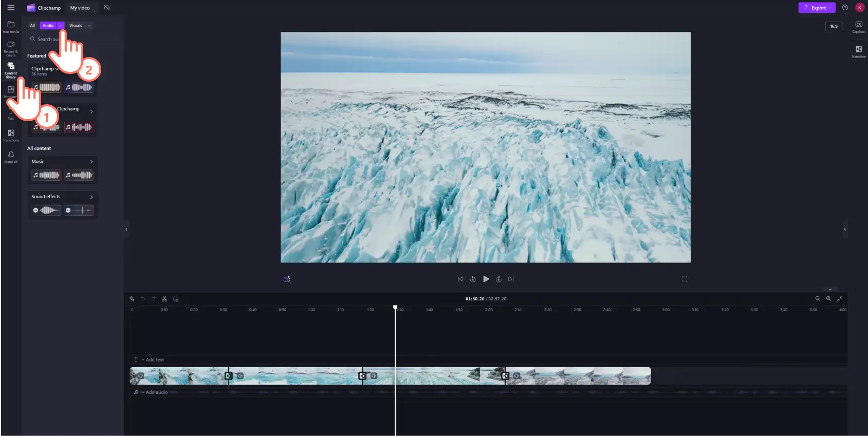Enter fullscreen preview mode
This screenshot has width=868, height=436.
684,279
